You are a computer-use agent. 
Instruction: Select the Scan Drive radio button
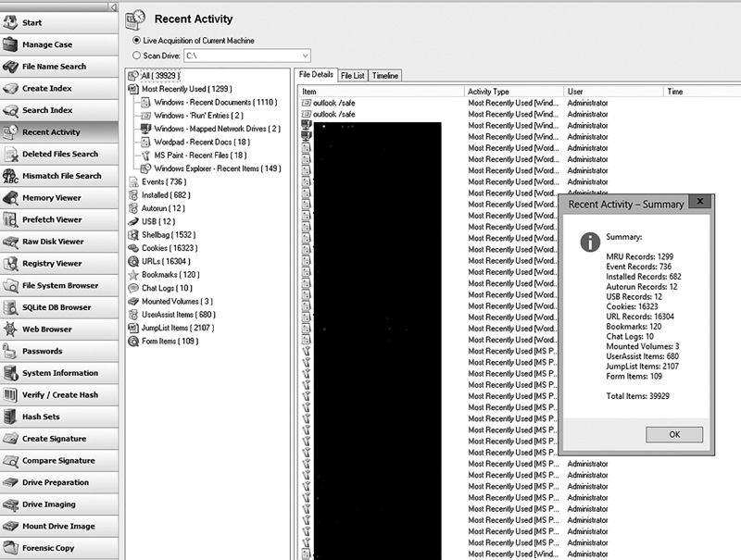pyautogui.click(x=136, y=56)
